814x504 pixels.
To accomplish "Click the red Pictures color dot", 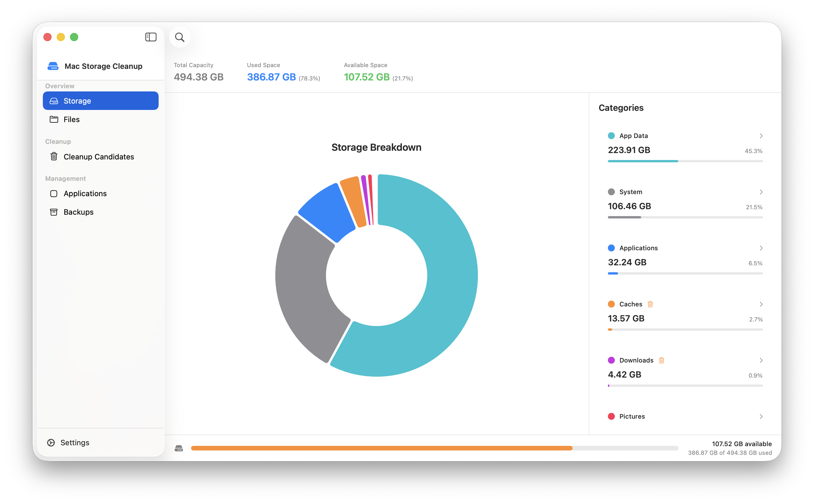I will coord(611,416).
